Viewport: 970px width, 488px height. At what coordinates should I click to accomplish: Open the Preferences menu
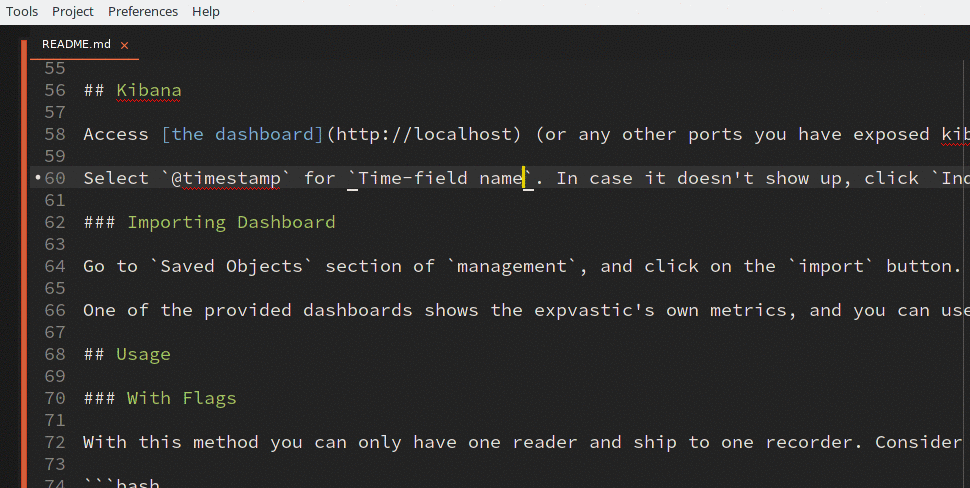tap(143, 11)
